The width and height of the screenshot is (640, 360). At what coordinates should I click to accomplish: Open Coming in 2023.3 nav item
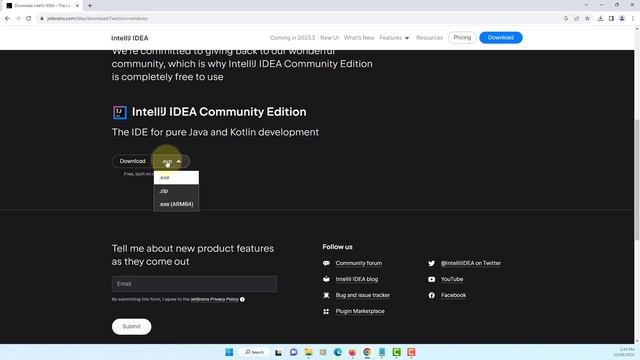[292, 38]
